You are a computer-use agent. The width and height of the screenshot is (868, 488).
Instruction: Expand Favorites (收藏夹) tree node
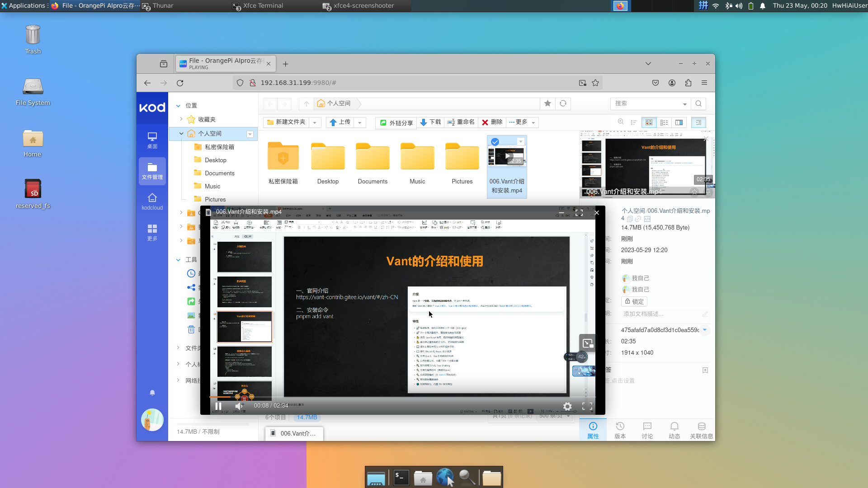181,119
